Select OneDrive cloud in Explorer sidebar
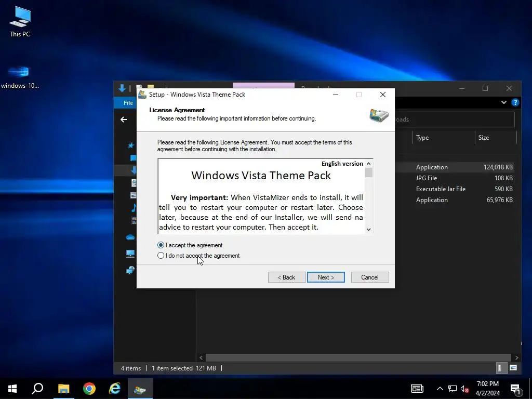Image resolution: width=532 pixels, height=399 pixels. [x=130, y=237]
